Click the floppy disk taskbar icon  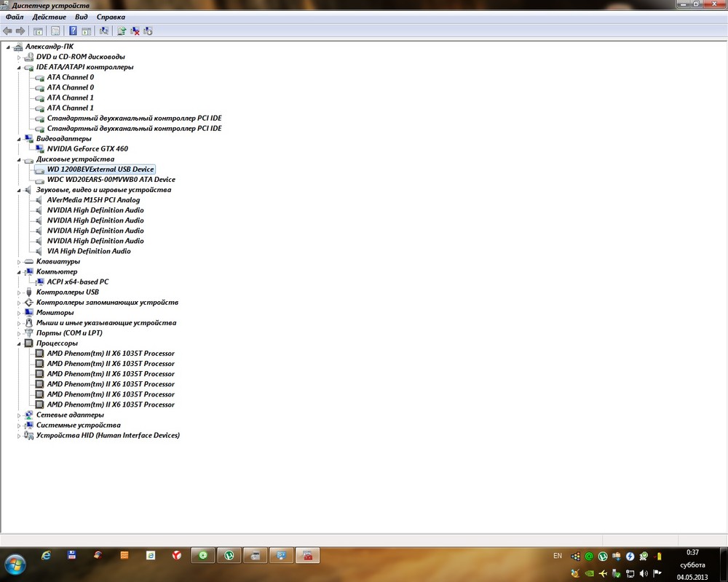point(71,555)
